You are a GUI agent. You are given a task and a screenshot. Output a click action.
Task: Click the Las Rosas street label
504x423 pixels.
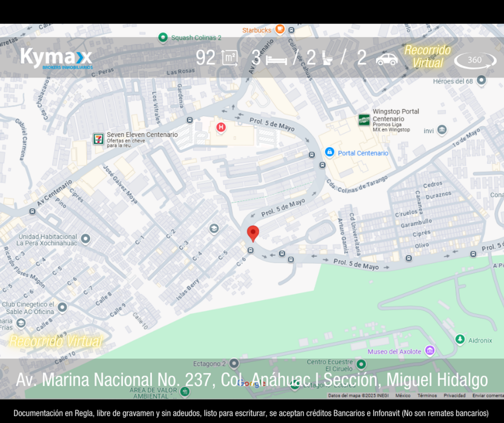pyautogui.click(x=181, y=71)
